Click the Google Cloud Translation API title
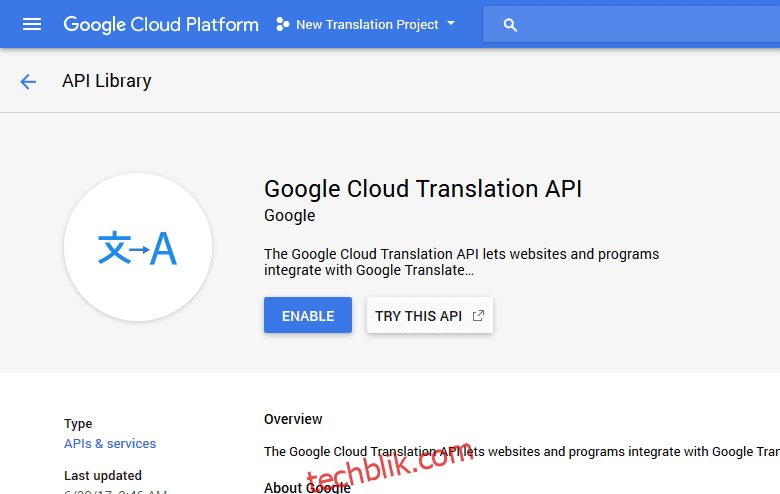The image size is (780, 494). pos(423,189)
